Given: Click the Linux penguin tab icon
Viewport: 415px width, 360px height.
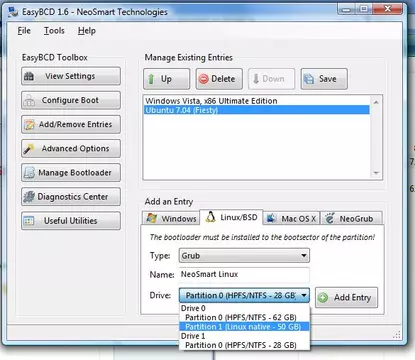Looking at the screenshot, I should [x=210, y=217].
